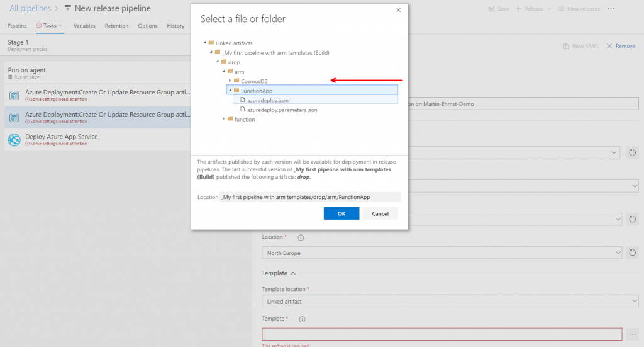644x347 pixels.
Task: Click the azuredeploy.parameters.json file icon
Action: pos(243,110)
